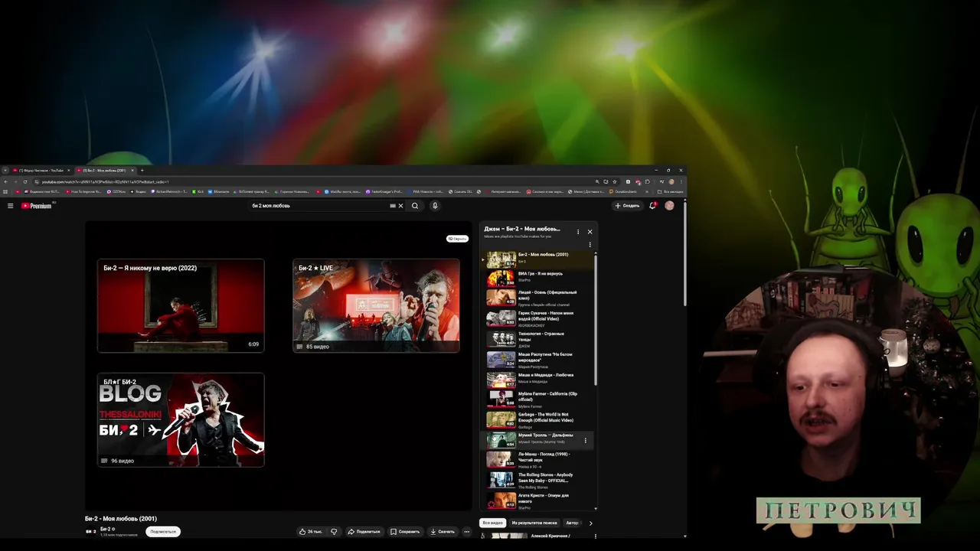This screenshot has width=980, height=551.
Task: Click in the search box with би 2 моя любовь
Action: (320, 206)
